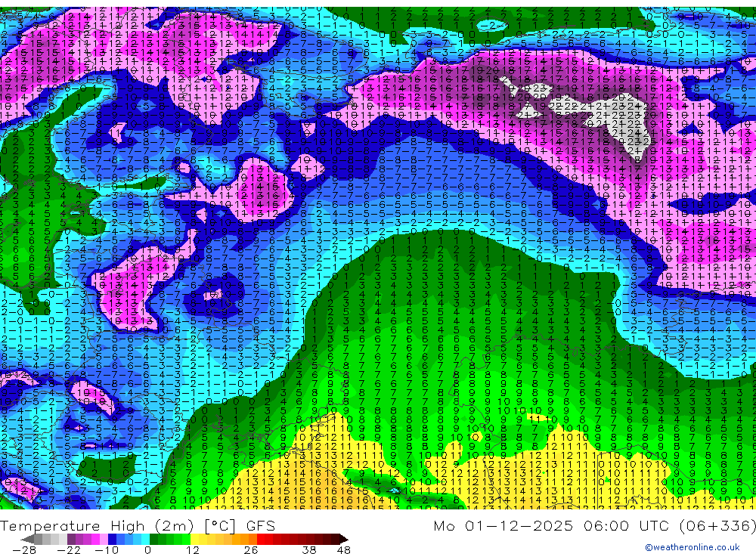Click the -22 label on the legend
The image size is (756, 554).
point(69,549)
